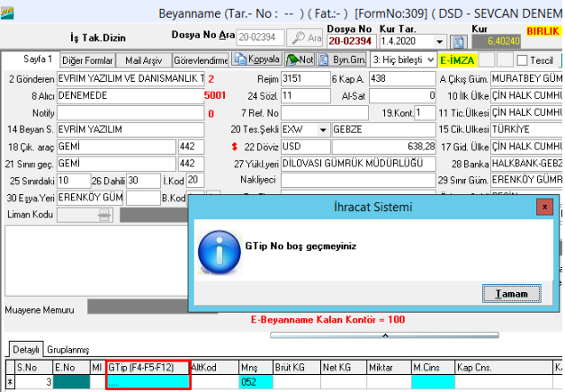Click the Kopyala copy button
Viewport: 565px width, 392px height.
point(256,59)
